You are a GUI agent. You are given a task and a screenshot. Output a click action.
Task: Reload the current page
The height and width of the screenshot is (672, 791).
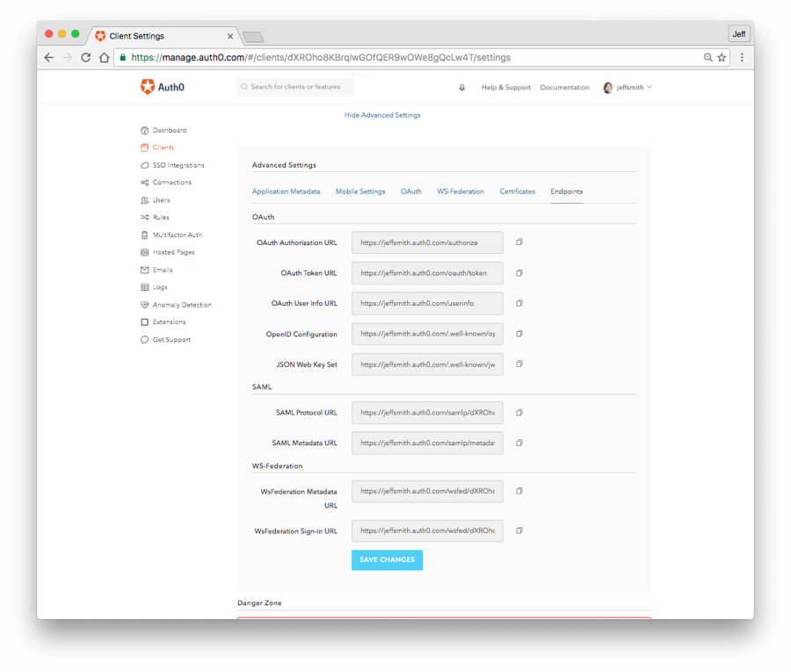[86, 57]
